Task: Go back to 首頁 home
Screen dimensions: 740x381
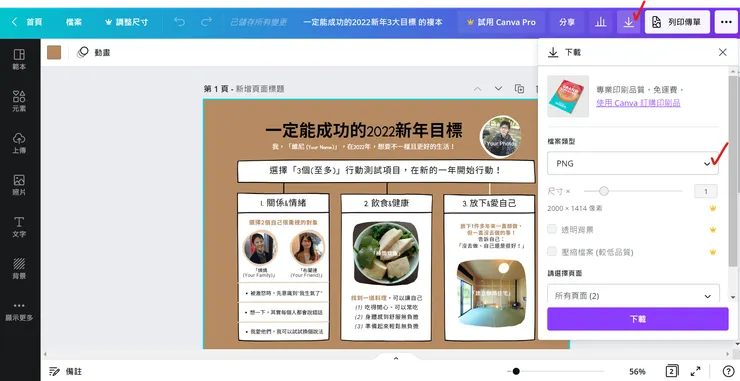Action: tap(27, 22)
